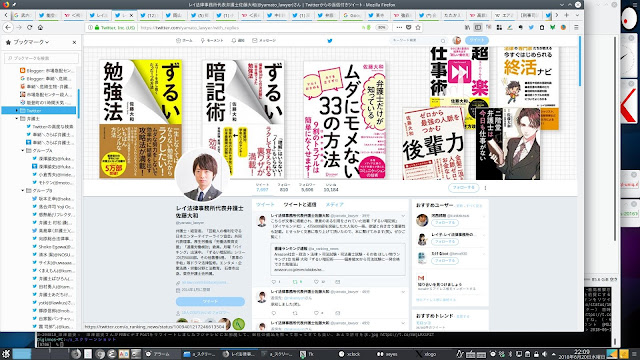Open the first tweet's chevron dropdown
Image resolution: width=640 pixels, height=360 pixels.
(403, 216)
